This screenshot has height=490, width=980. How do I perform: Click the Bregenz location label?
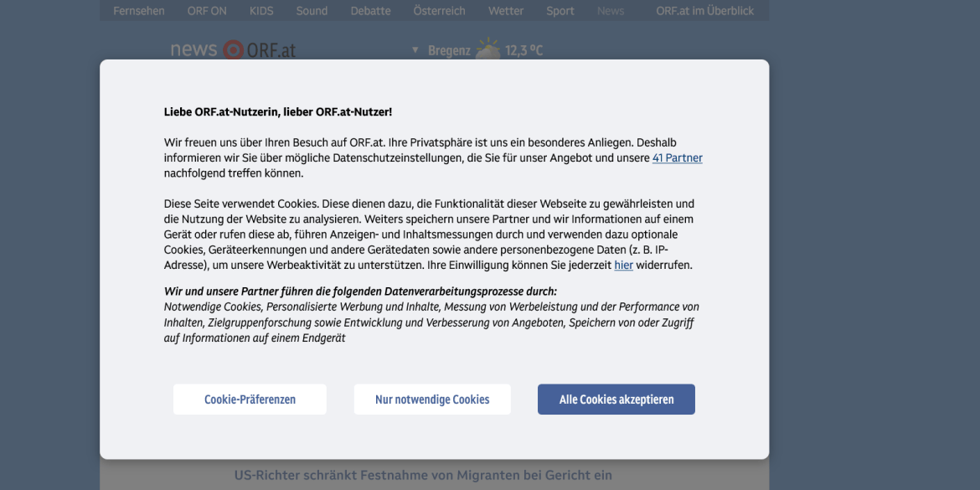tap(449, 50)
